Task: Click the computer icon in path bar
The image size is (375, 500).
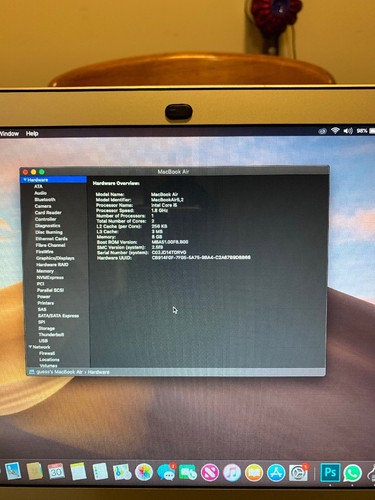Action: click(32, 372)
